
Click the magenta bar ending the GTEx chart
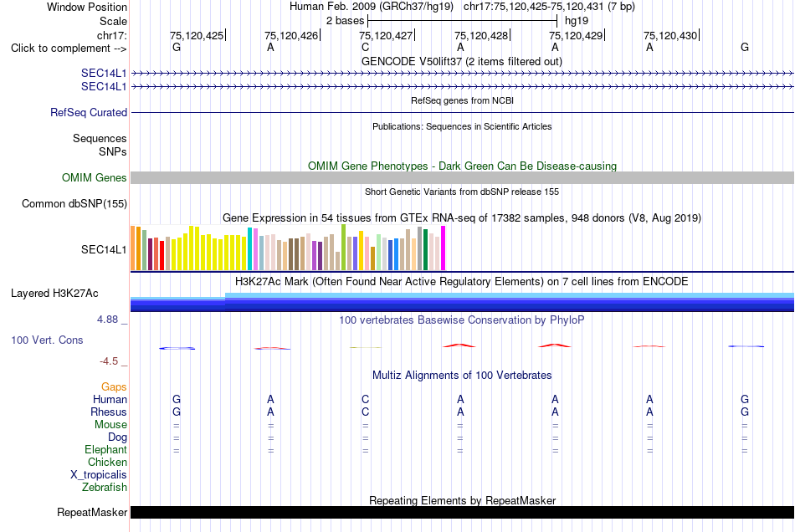pyautogui.click(x=444, y=248)
